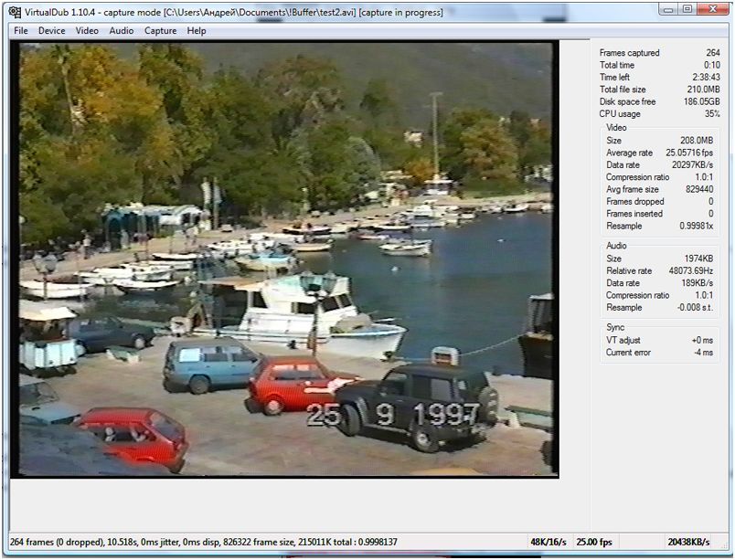The height and width of the screenshot is (560, 735).
Task: Click the VirtualDub title bar icon
Action: coord(15,13)
